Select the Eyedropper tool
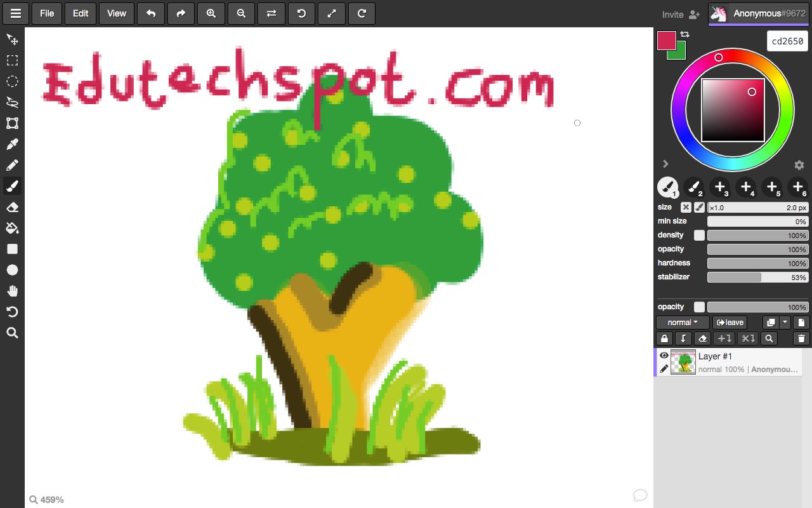Screen dimensions: 812x508 (x=11, y=144)
